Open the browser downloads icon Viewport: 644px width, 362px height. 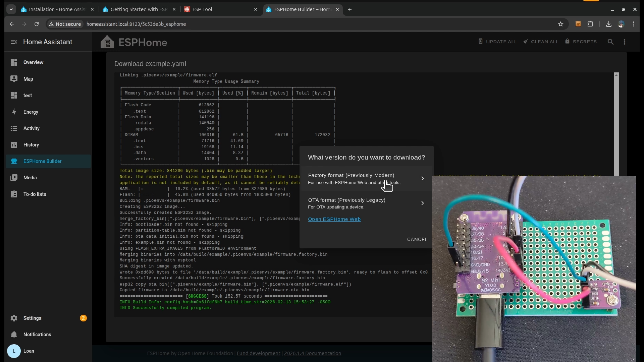[x=608, y=24]
